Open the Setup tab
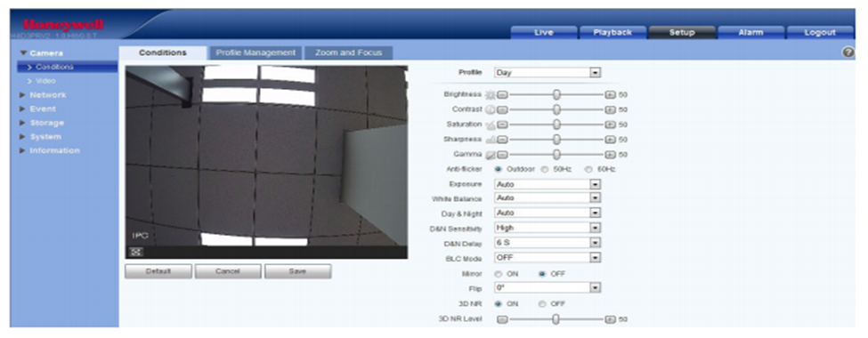 point(682,33)
